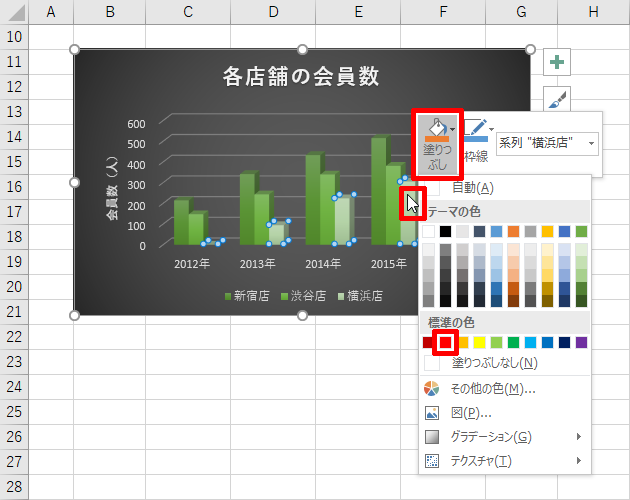
Task: Pick the standard dark navy swatch
Action: 565,342
